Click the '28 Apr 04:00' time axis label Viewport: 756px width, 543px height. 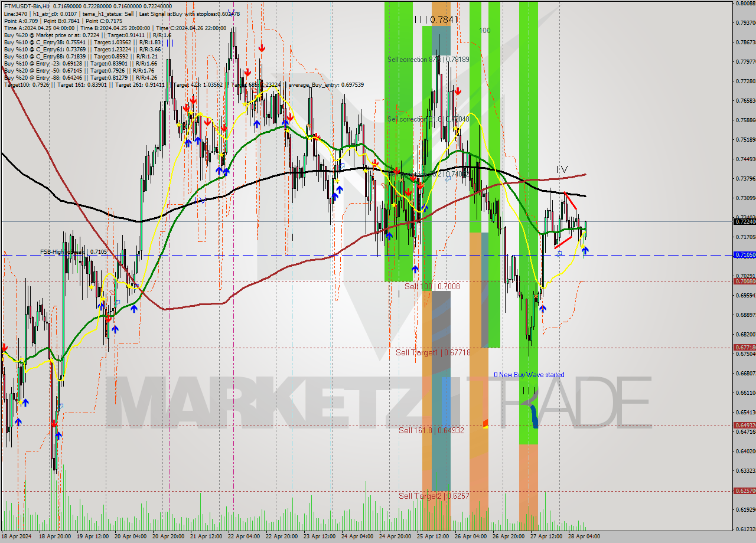click(x=584, y=537)
